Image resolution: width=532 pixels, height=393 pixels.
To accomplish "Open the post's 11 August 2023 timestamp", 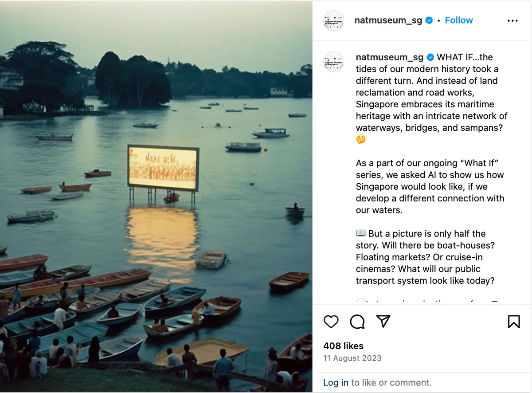I will [x=352, y=358].
